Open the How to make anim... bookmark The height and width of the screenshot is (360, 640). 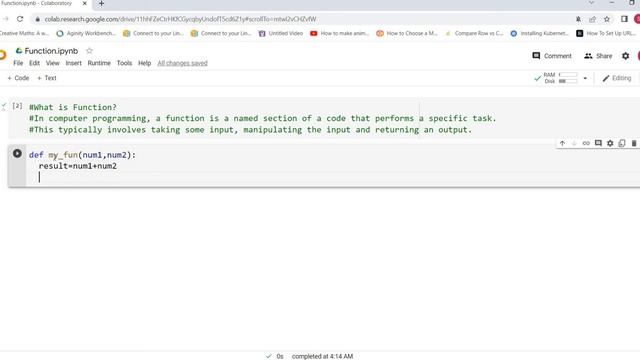click(340, 33)
